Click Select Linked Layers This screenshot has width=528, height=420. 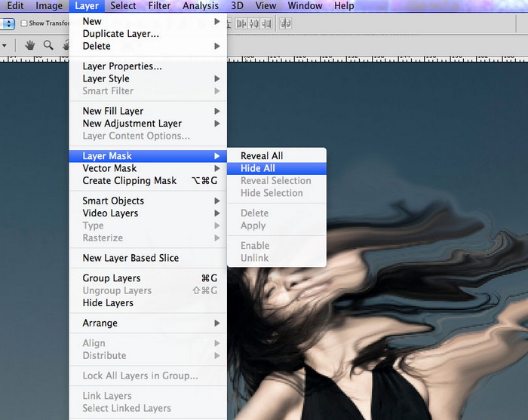click(148, 408)
